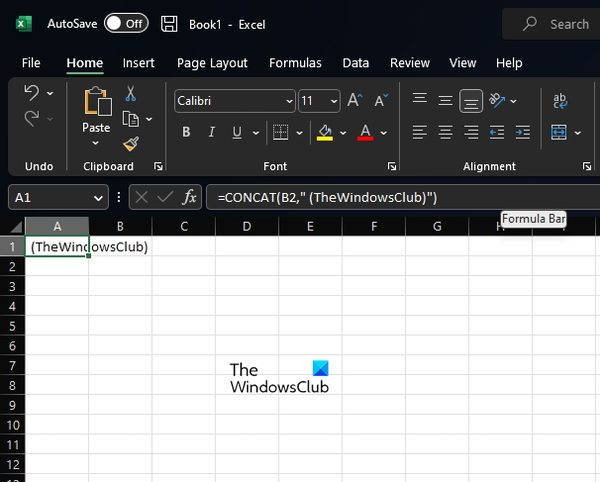
Task: Toggle Underline formatting
Action: [237, 132]
